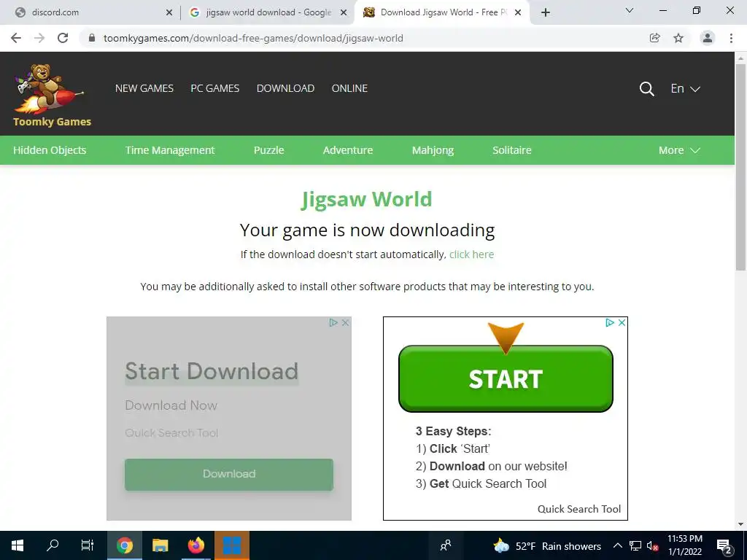Open the tab search chevron in Chrome
This screenshot has width=747, height=560.
tap(630, 10)
